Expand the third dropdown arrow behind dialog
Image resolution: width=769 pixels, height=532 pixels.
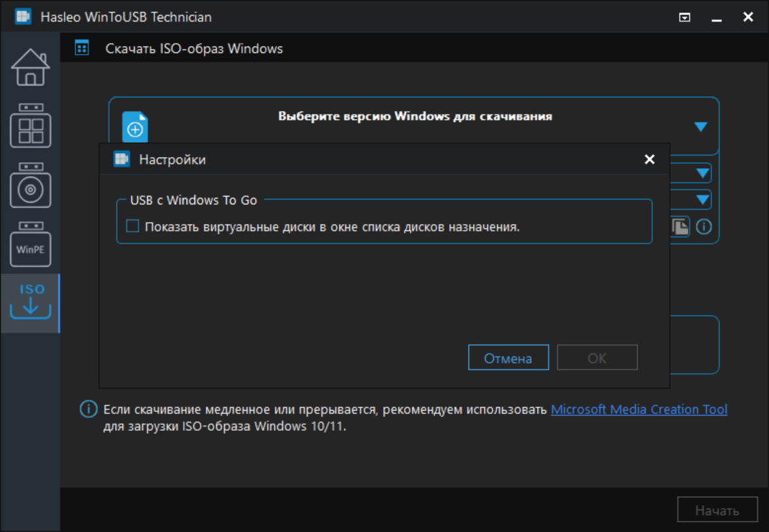[703, 200]
